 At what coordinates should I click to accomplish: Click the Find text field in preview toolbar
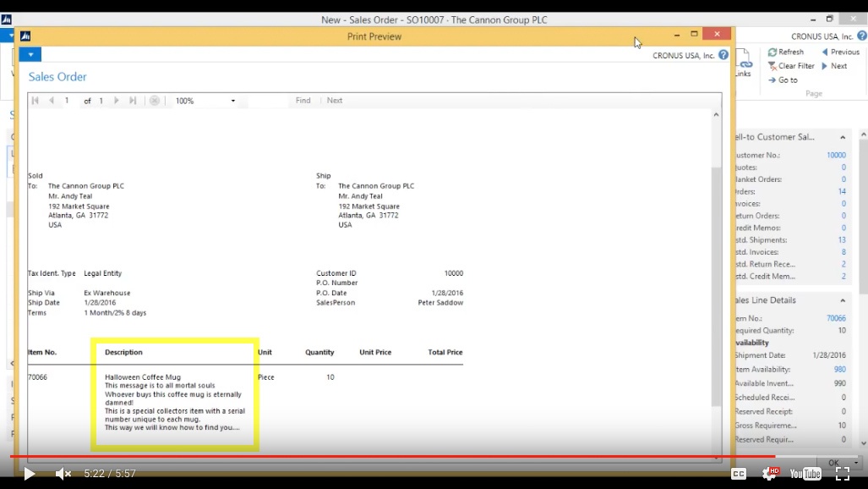click(x=269, y=101)
